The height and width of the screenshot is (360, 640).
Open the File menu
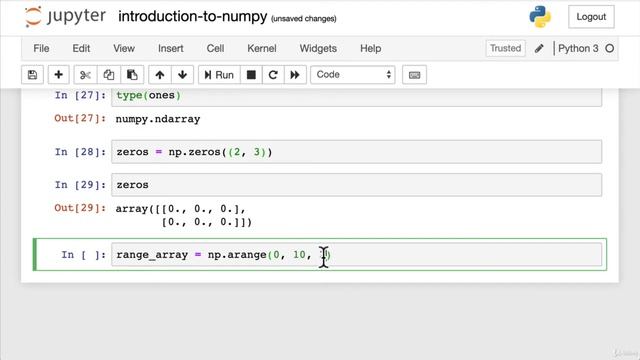(x=41, y=48)
